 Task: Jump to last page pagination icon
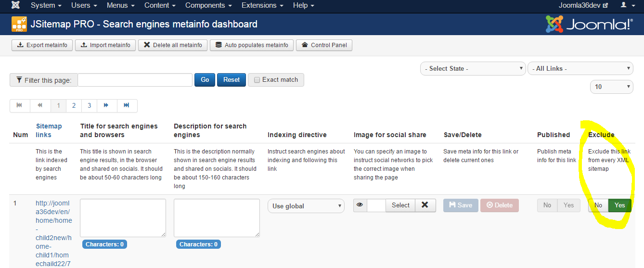click(127, 105)
